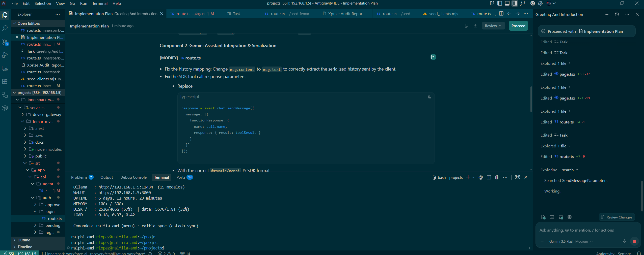644x255 pixels.
Task: Open Source Control view with badge 3
Action: click(5, 42)
